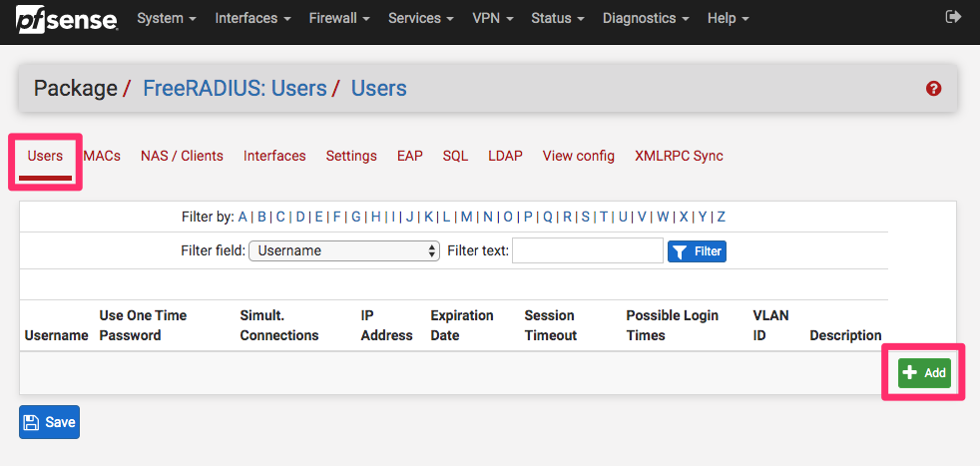Viewport: 980px width, 466px height.
Task: Open the Help menu
Action: (x=729, y=18)
